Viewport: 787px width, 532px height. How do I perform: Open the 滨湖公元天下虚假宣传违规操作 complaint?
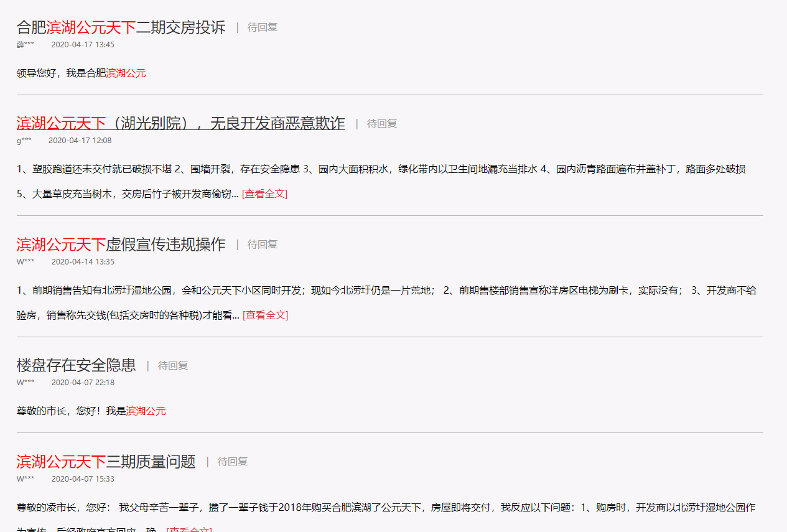(x=120, y=244)
